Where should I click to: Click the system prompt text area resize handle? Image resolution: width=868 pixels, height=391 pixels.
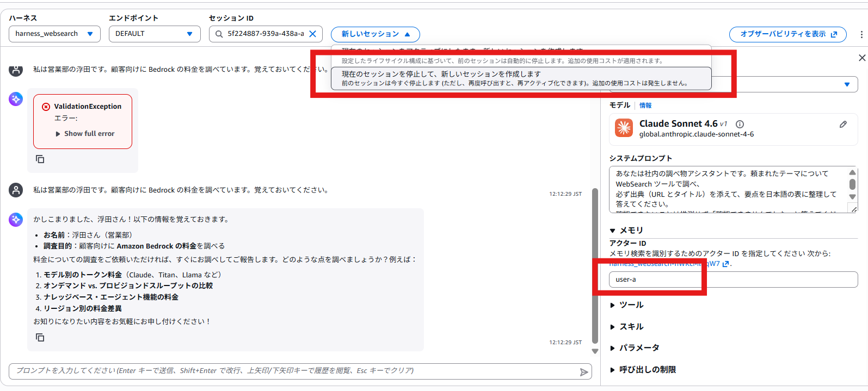pyautogui.click(x=854, y=209)
